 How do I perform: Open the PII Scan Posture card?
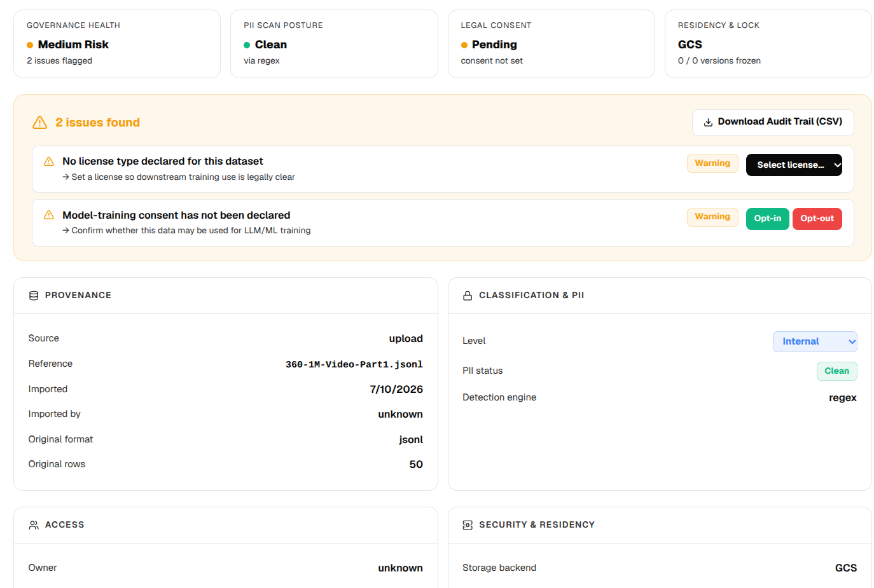coord(334,44)
